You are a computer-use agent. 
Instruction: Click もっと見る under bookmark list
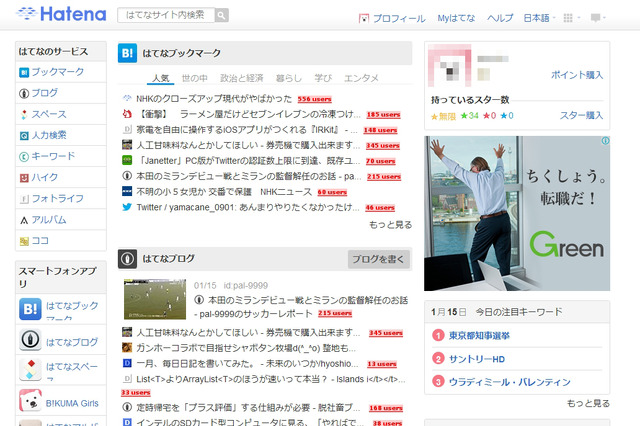coord(391,225)
